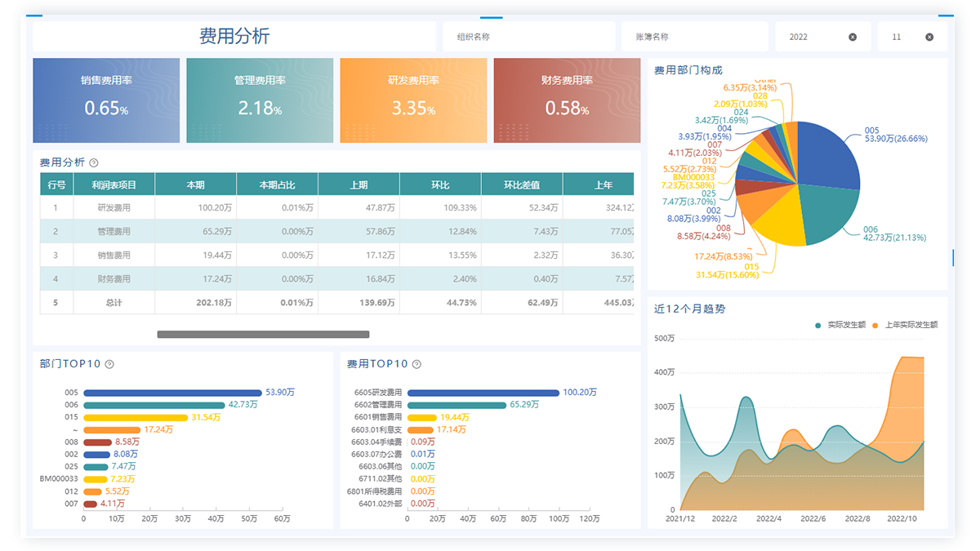The height and width of the screenshot is (551, 980).
Task: Click the 费用部门构成 panel title
Action: [x=688, y=71]
